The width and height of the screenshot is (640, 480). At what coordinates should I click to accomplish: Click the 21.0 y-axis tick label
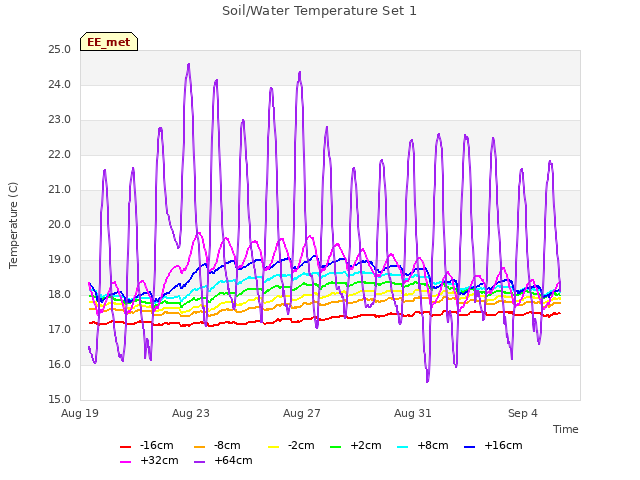click(x=60, y=190)
